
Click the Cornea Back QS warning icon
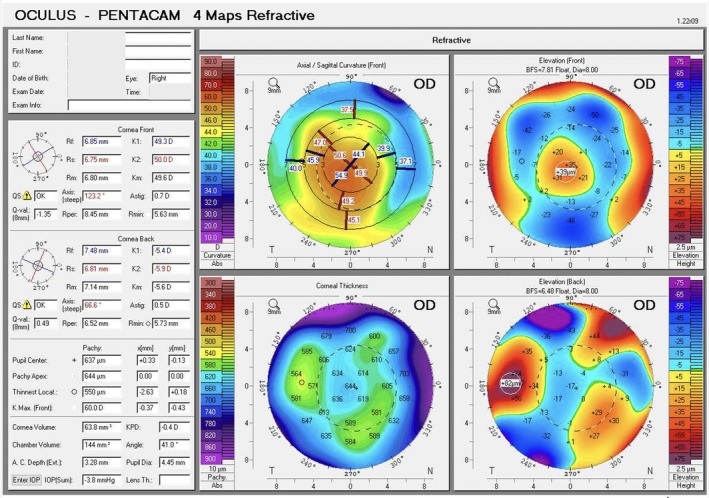[x=27, y=305]
